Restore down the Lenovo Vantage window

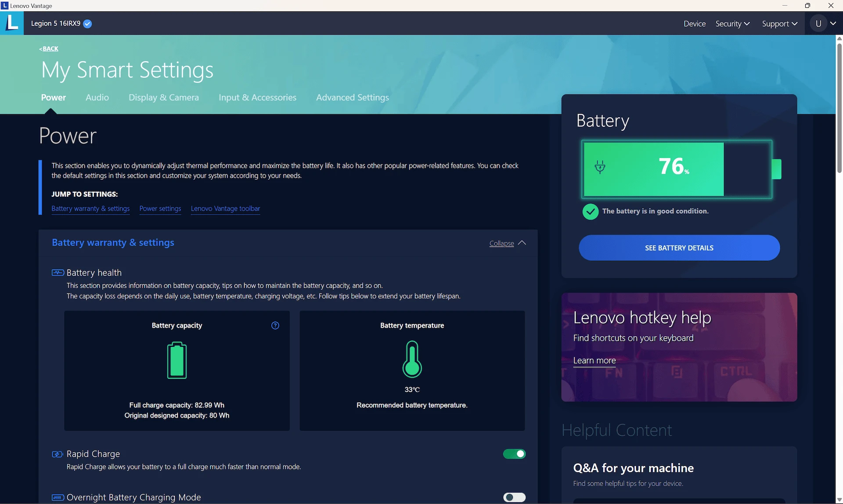click(x=807, y=6)
